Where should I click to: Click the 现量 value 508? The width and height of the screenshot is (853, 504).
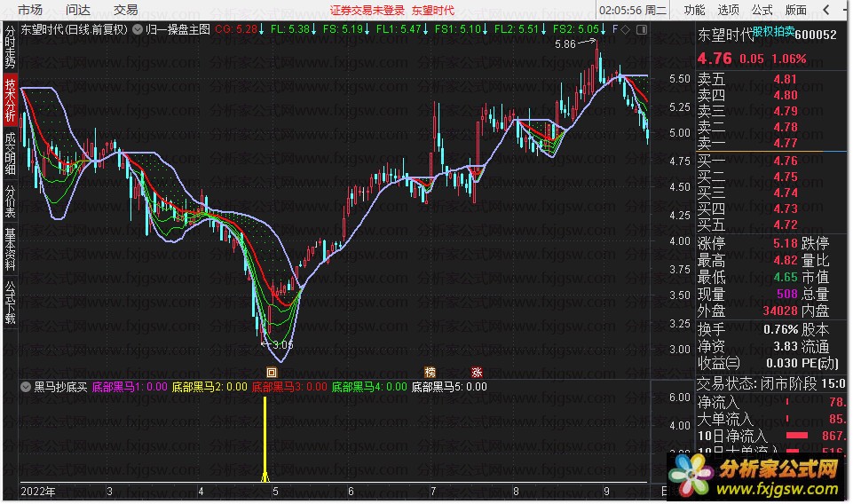(x=786, y=294)
